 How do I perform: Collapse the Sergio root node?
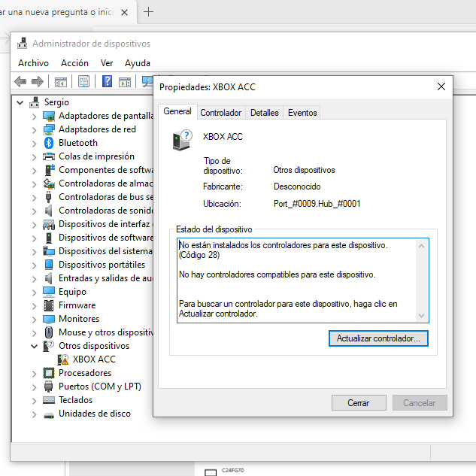click(20, 102)
